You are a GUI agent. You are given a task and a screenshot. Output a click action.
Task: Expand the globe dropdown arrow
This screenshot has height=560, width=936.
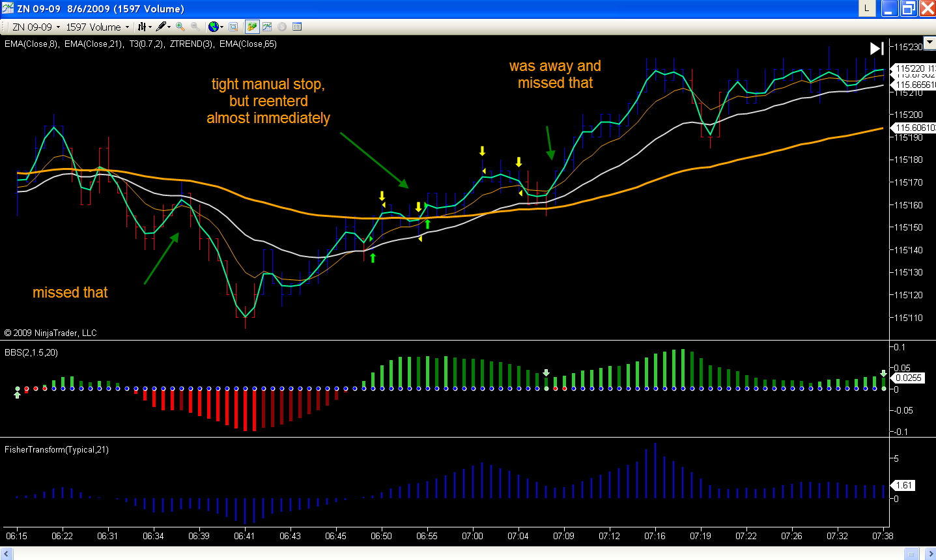pos(222,27)
